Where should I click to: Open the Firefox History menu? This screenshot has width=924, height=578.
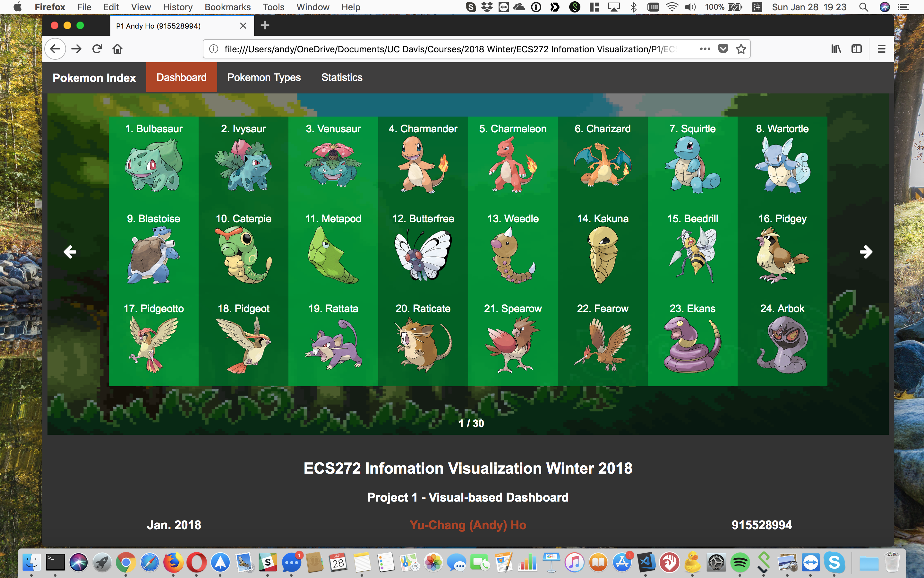coord(177,7)
